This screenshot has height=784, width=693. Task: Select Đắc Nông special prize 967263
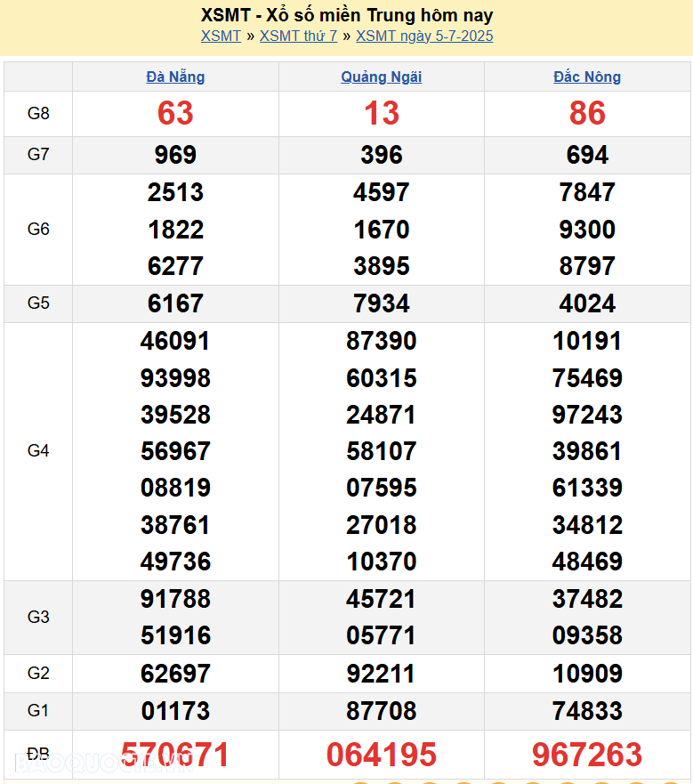pos(587,755)
